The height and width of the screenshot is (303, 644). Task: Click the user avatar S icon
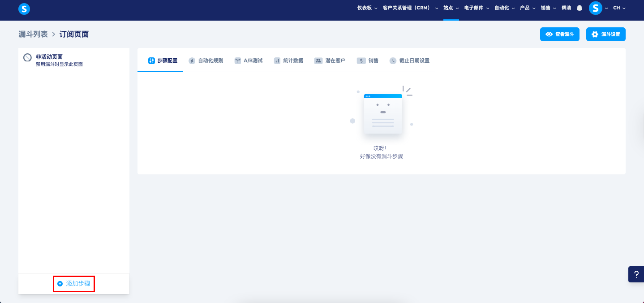(x=596, y=8)
